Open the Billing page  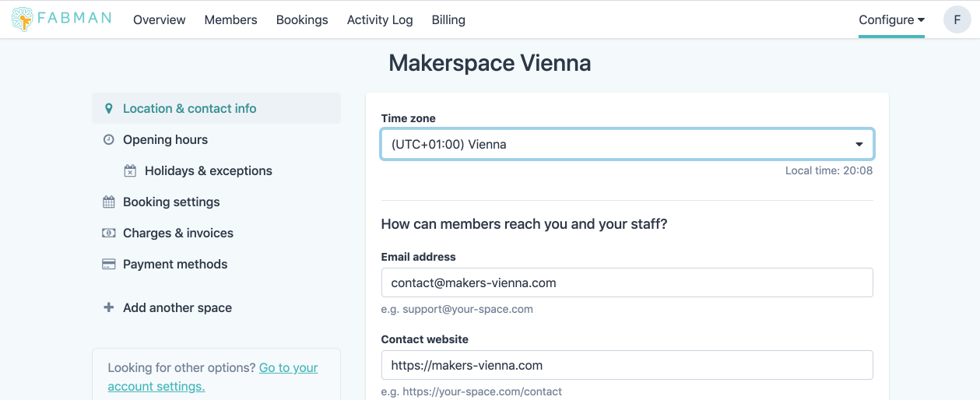coord(448,20)
